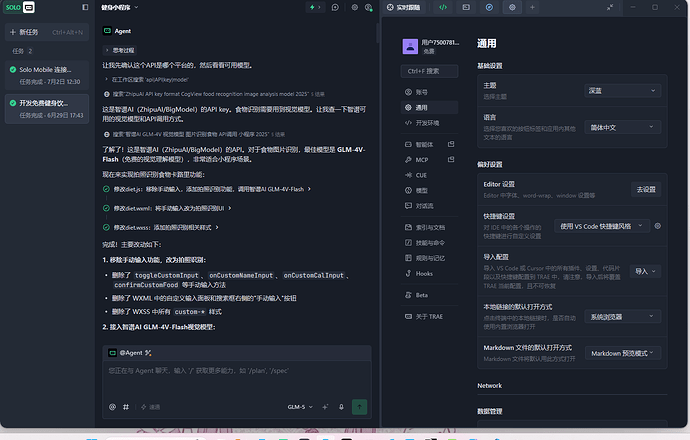Open the 健身小程序 project dropdown

click(120, 7)
